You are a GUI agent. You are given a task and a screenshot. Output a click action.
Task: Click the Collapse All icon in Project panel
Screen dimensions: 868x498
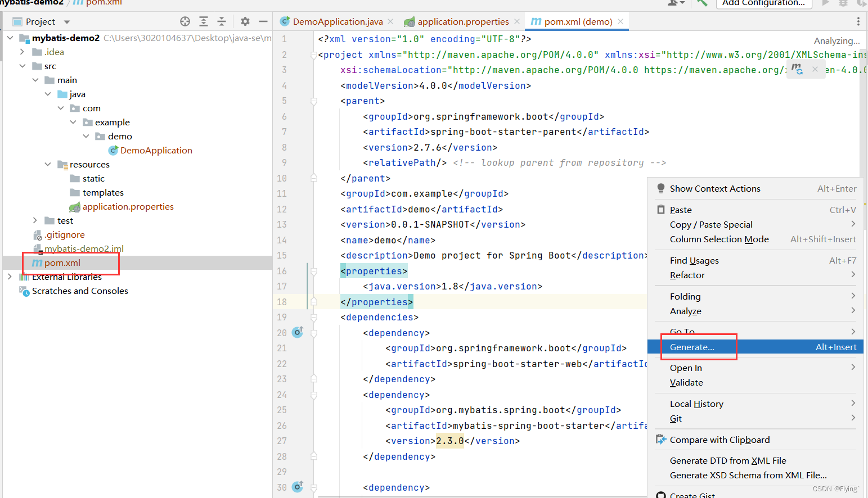click(x=222, y=21)
